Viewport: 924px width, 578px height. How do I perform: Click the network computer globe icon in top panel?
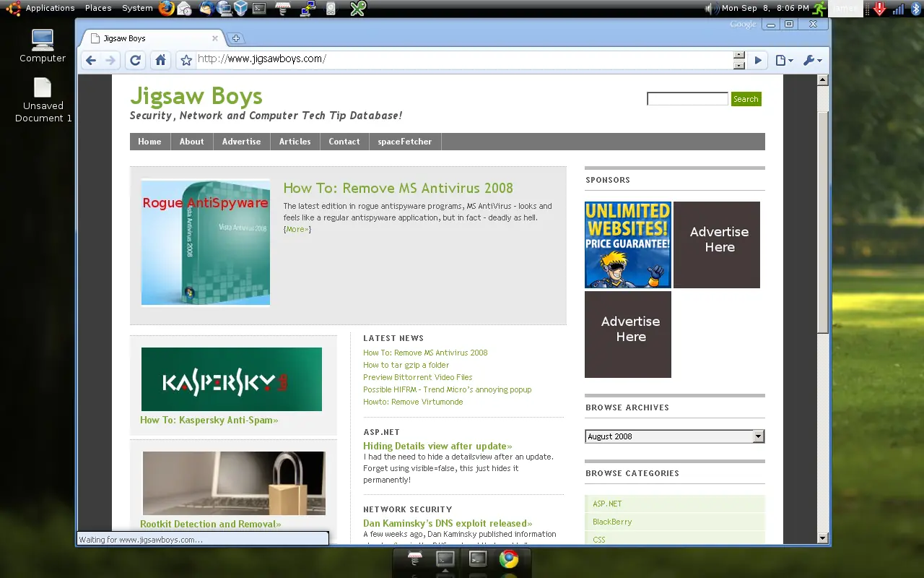[223, 9]
